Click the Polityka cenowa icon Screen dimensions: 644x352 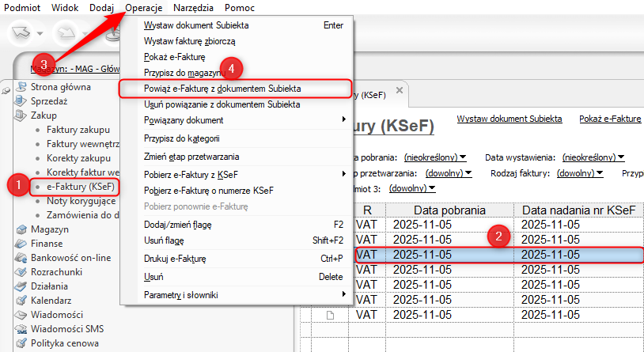coord(21,343)
